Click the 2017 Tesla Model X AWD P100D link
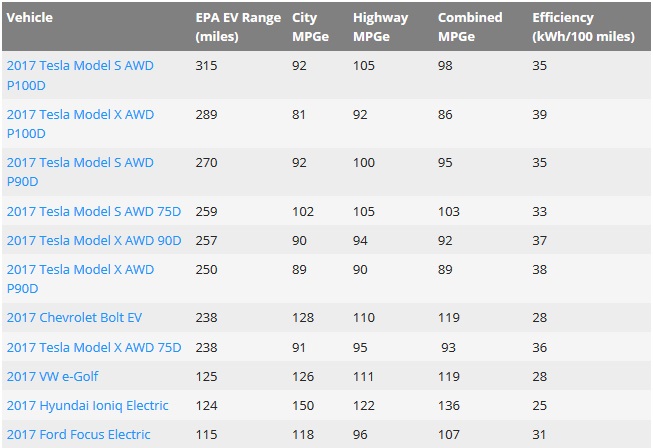653x448 pixels. tap(80, 123)
